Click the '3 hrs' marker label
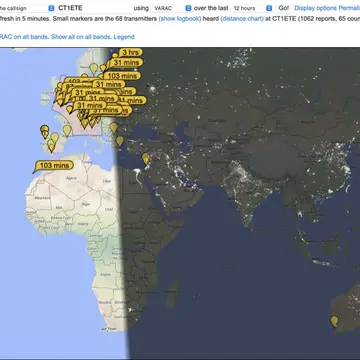 (131, 52)
